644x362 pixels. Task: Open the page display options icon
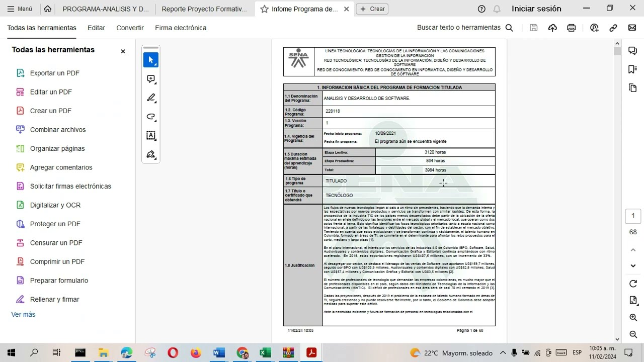633,301
